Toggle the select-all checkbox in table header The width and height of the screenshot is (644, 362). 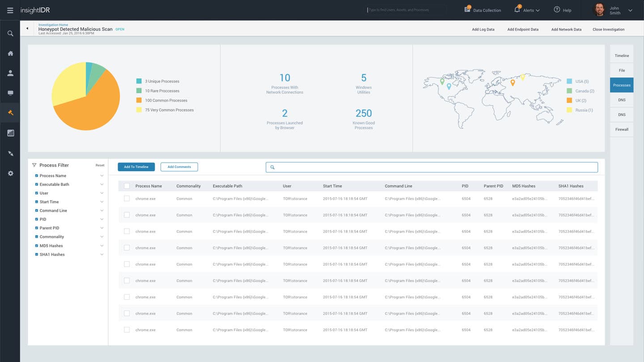127,186
